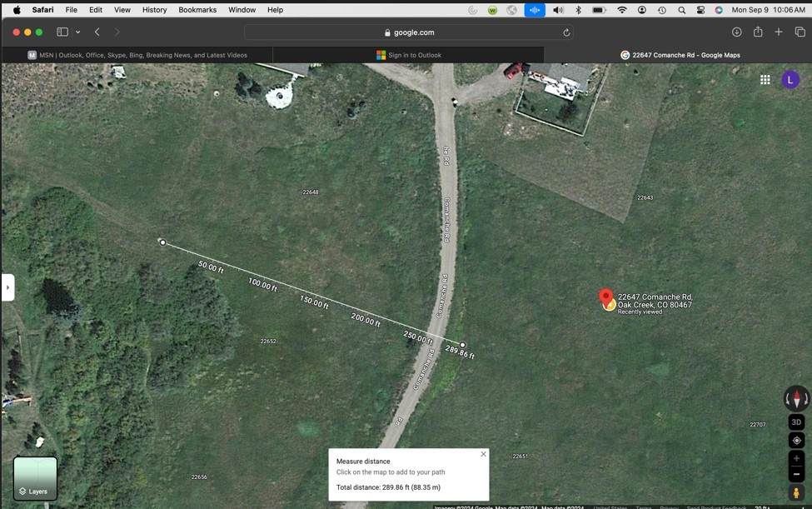The image size is (812, 509).
Task: Switch to Sign in to Outlook tab
Action: (x=408, y=55)
